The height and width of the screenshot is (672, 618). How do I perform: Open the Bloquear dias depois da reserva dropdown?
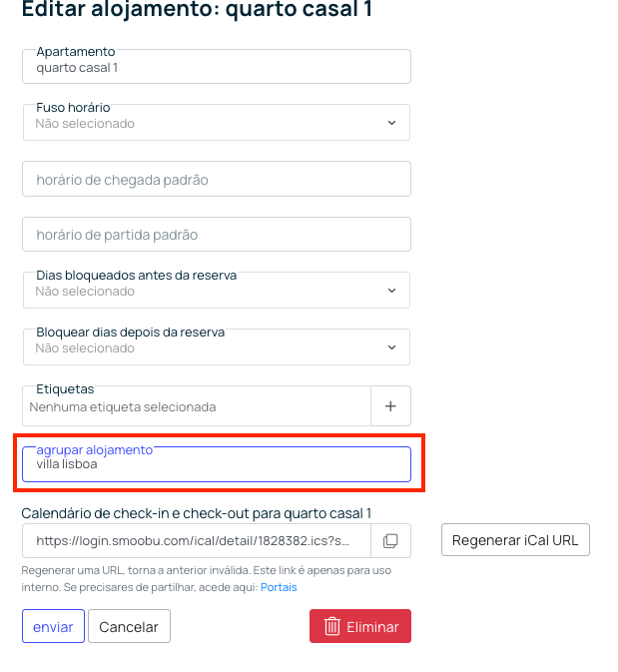tap(217, 346)
